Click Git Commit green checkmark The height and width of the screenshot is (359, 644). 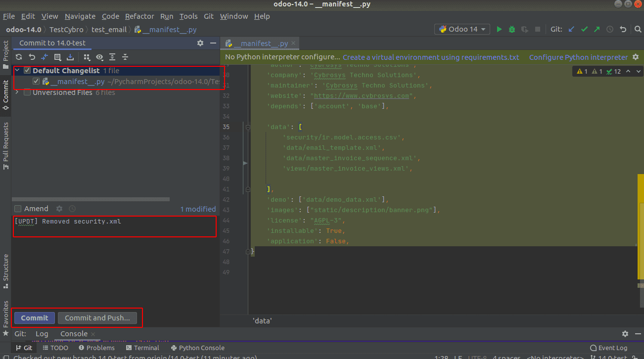pyautogui.click(x=584, y=29)
